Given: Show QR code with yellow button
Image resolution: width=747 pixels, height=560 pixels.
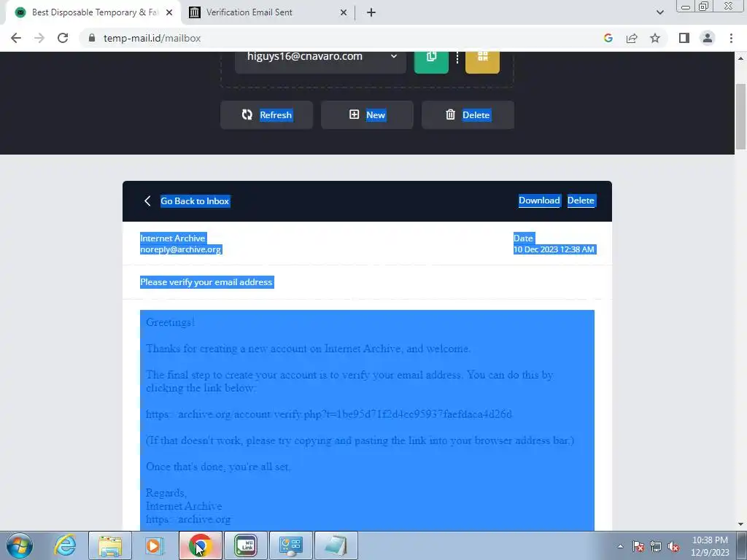Looking at the screenshot, I should click(483, 59).
